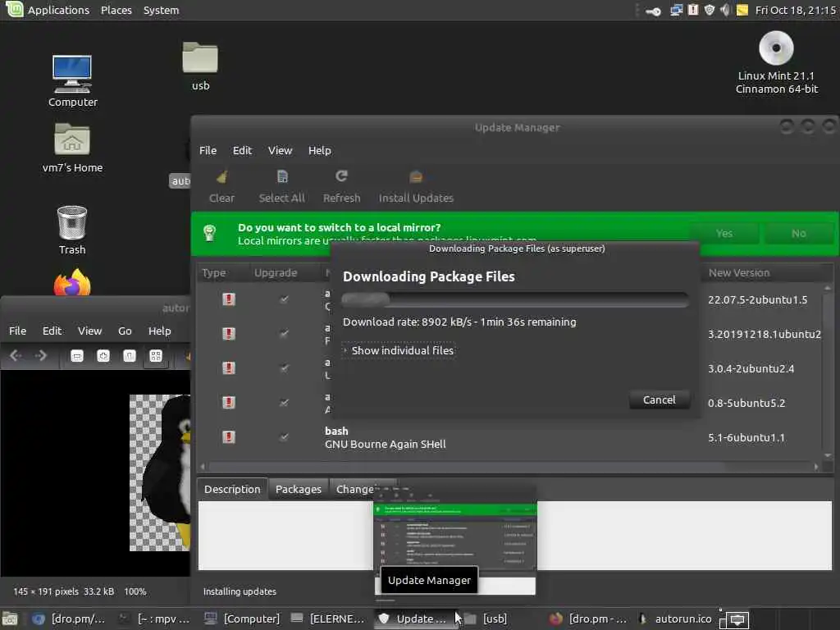Switch to the Packages tab
Image resolution: width=840 pixels, height=630 pixels.
point(299,489)
